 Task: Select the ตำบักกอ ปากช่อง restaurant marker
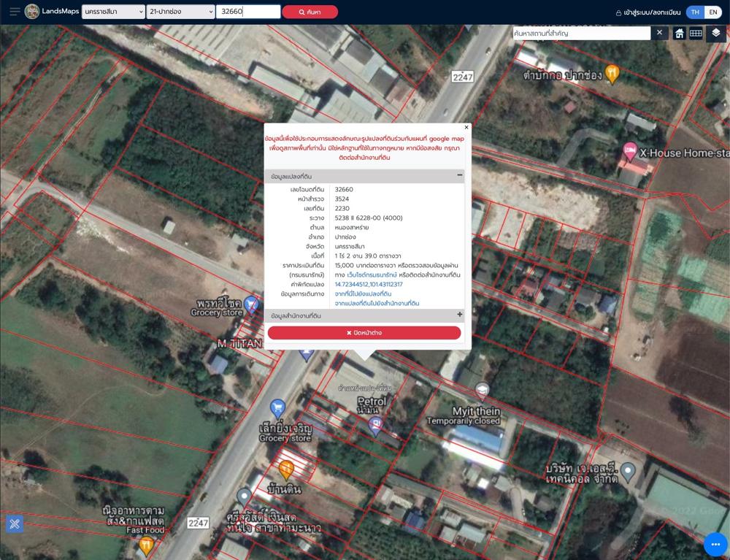pyautogui.click(x=612, y=74)
